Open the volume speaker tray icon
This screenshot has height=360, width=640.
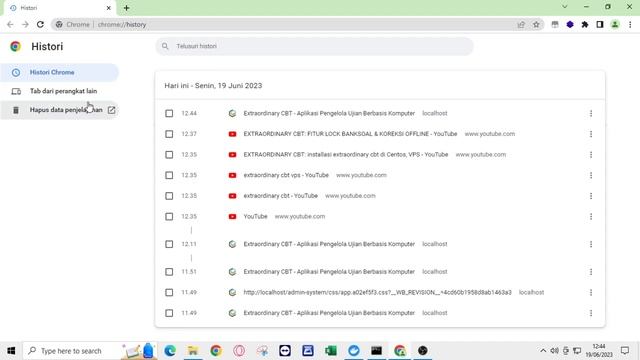tap(554, 351)
